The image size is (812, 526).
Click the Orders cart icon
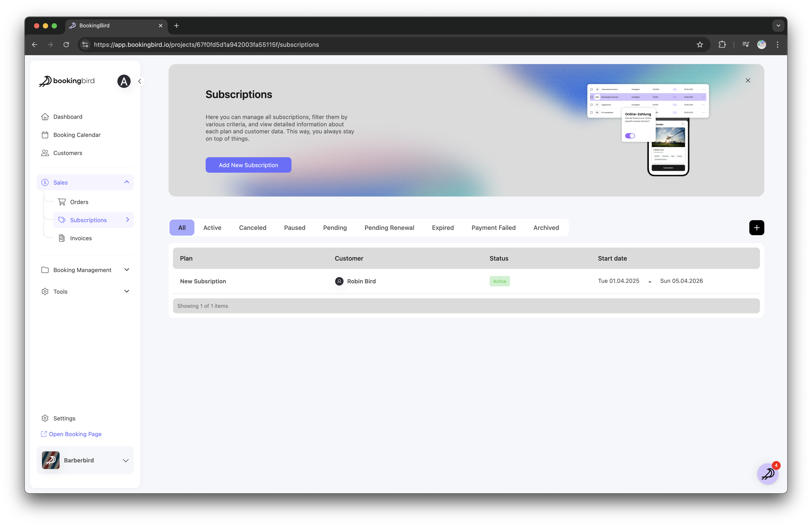(x=62, y=202)
